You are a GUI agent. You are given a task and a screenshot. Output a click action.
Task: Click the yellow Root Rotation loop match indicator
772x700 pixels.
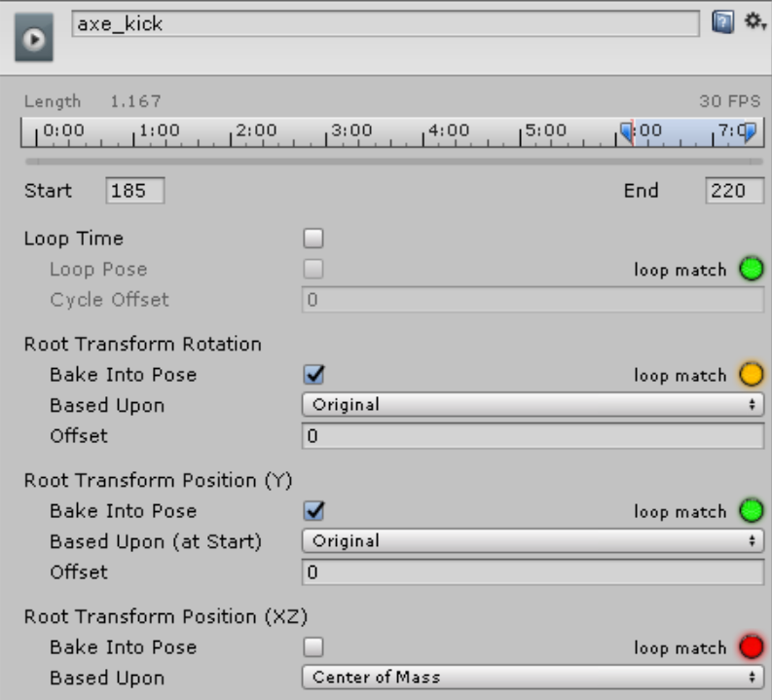(751, 375)
